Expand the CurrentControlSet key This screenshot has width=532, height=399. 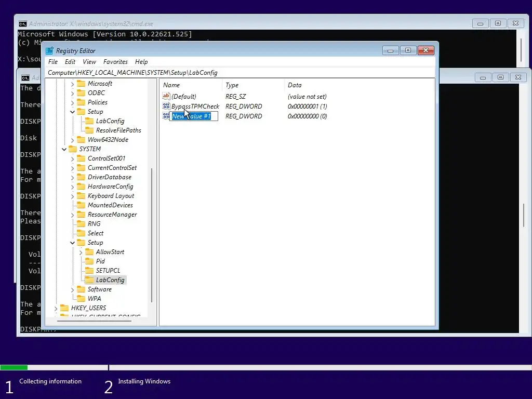72,168
